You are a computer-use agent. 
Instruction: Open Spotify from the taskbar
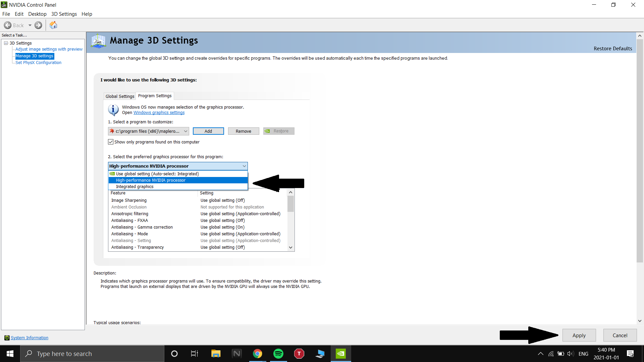[278, 354]
